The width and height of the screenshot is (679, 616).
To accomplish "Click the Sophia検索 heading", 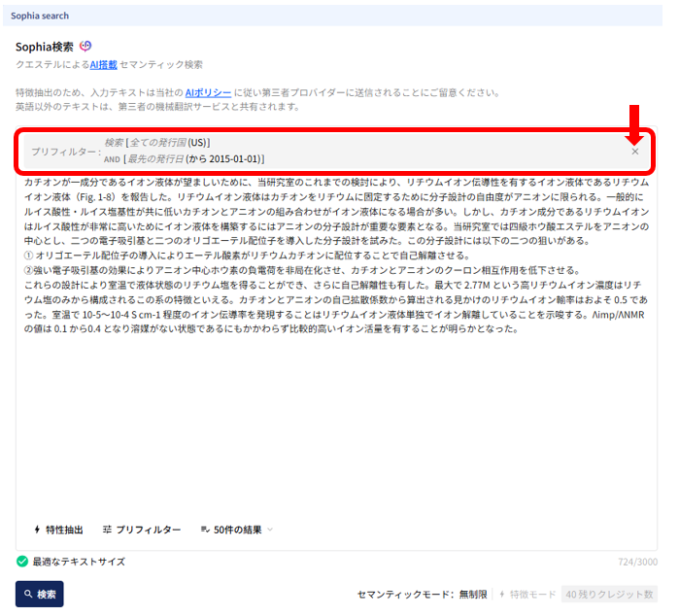I will tap(45, 47).
